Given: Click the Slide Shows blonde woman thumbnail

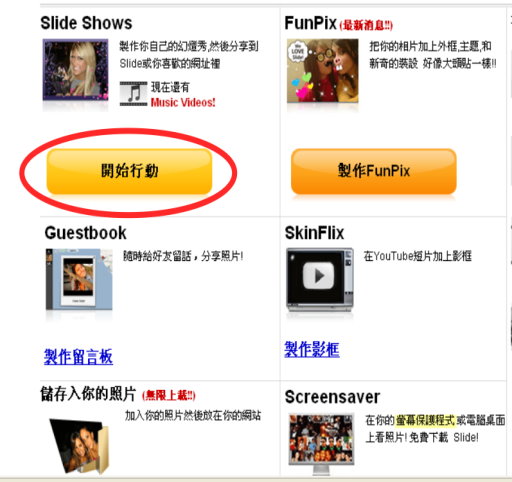Looking at the screenshot, I should 75,70.
